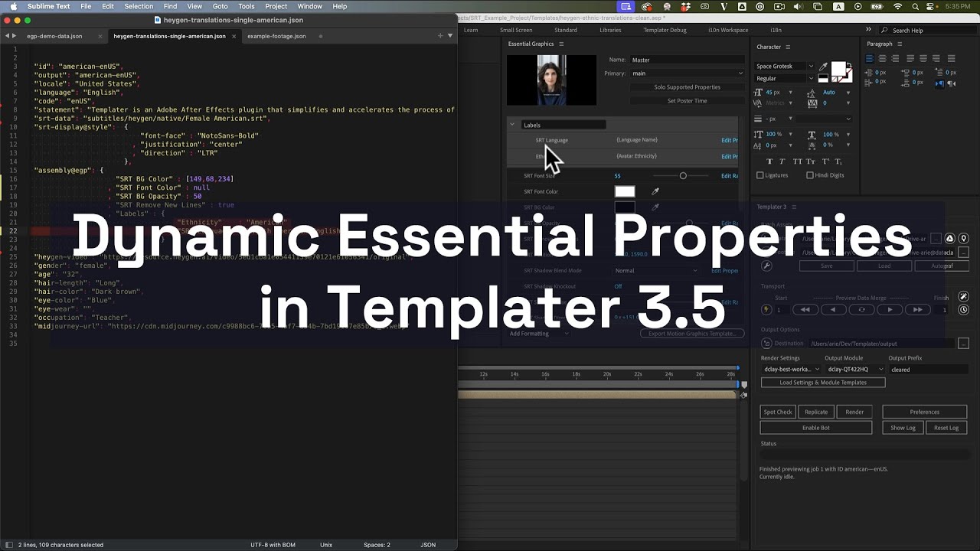Click the Show Log button
This screenshot has height=551, width=980.
click(903, 428)
